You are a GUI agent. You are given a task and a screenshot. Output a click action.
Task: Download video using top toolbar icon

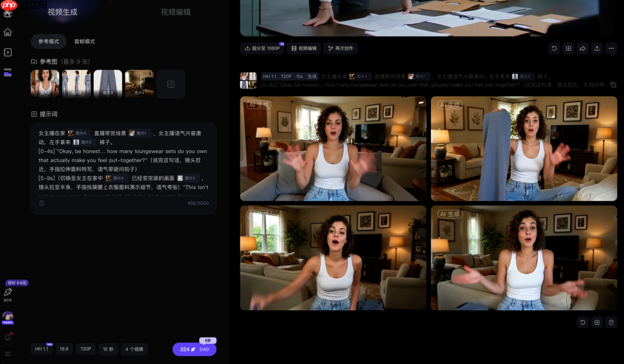[569, 48]
